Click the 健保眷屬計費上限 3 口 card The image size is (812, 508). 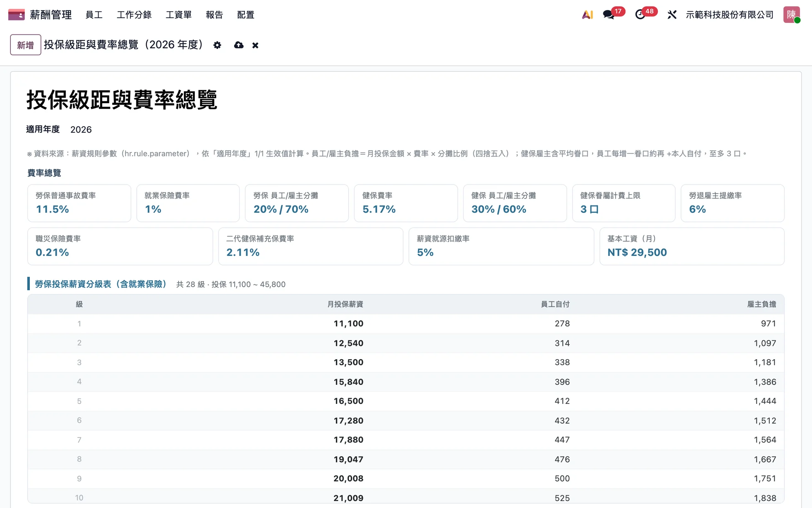(x=624, y=203)
